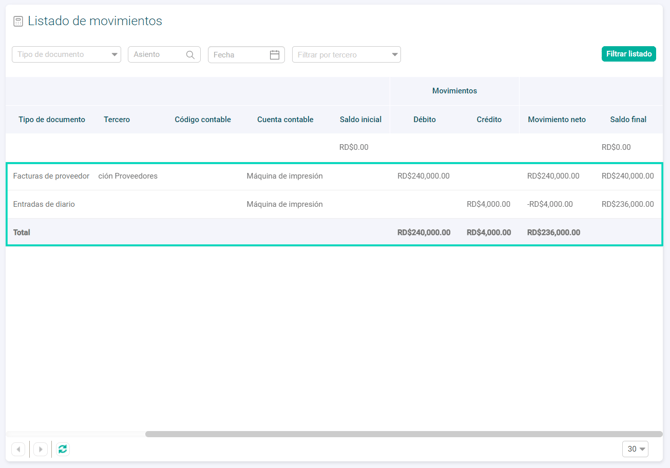The image size is (670, 468).
Task: Click the calendar icon in Fecha field
Action: [x=274, y=55]
